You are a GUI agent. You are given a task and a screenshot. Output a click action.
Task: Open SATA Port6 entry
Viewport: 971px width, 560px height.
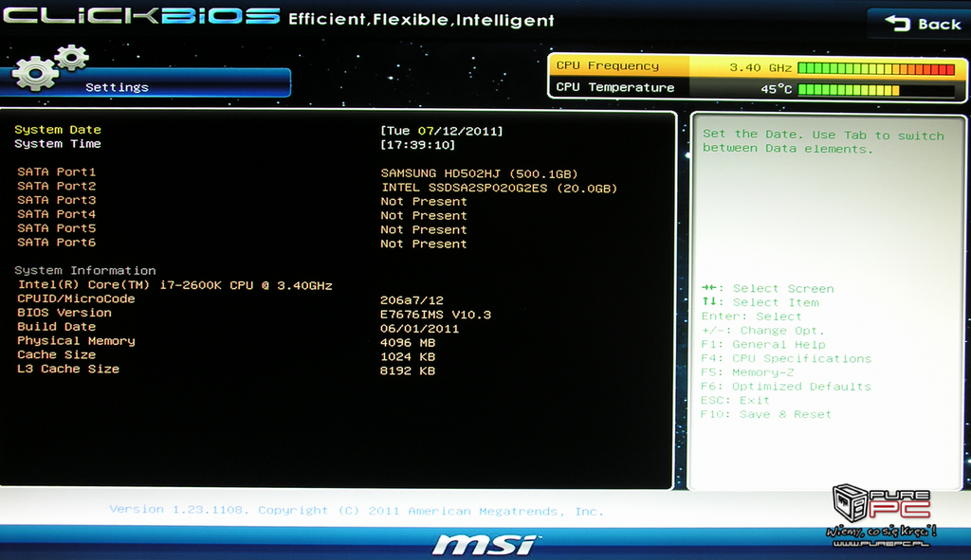point(56,243)
